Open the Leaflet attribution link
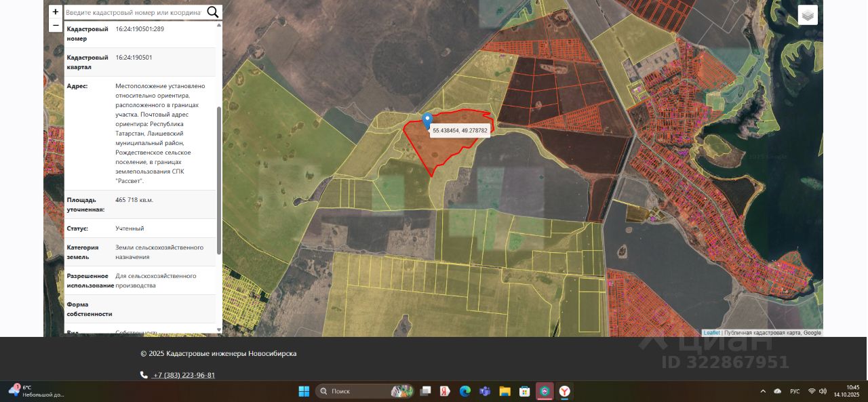Image resolution: width=868 pixels, height=402 pixels. click(711, 333)
